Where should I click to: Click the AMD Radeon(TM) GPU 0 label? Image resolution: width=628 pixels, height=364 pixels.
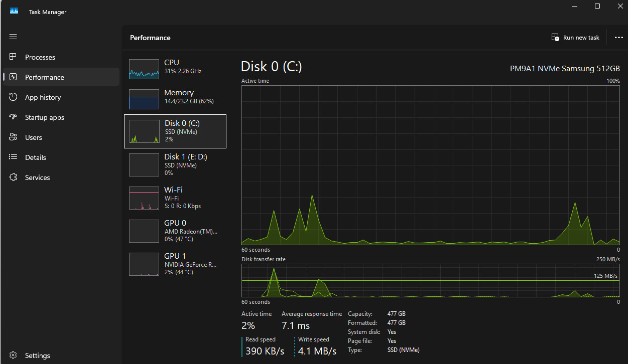(x=191, y=231)
